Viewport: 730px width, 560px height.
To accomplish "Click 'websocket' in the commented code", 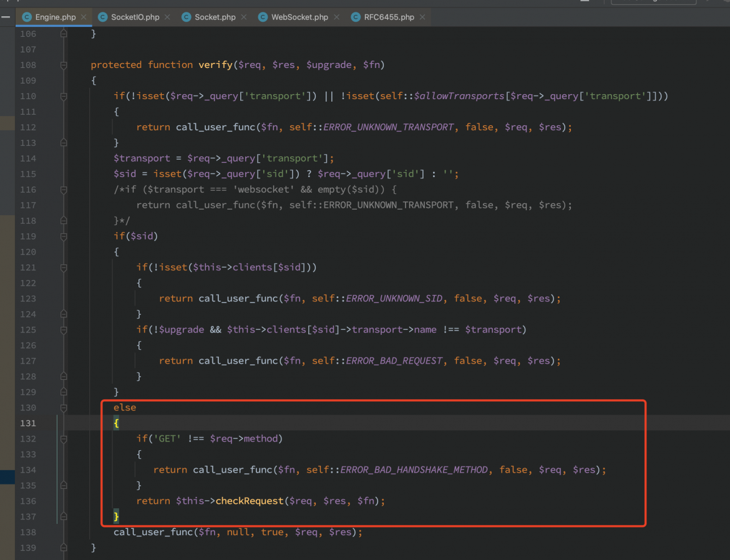I will 263,190.
